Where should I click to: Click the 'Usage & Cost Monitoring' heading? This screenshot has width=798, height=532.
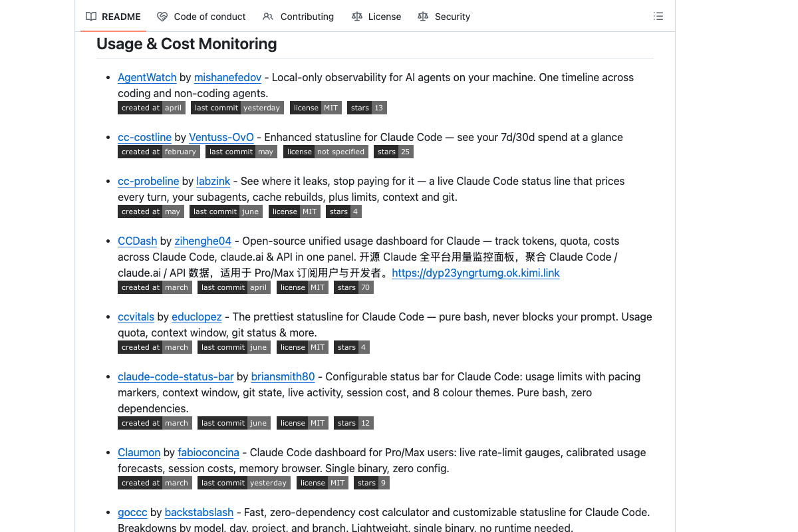click(187, 44)
